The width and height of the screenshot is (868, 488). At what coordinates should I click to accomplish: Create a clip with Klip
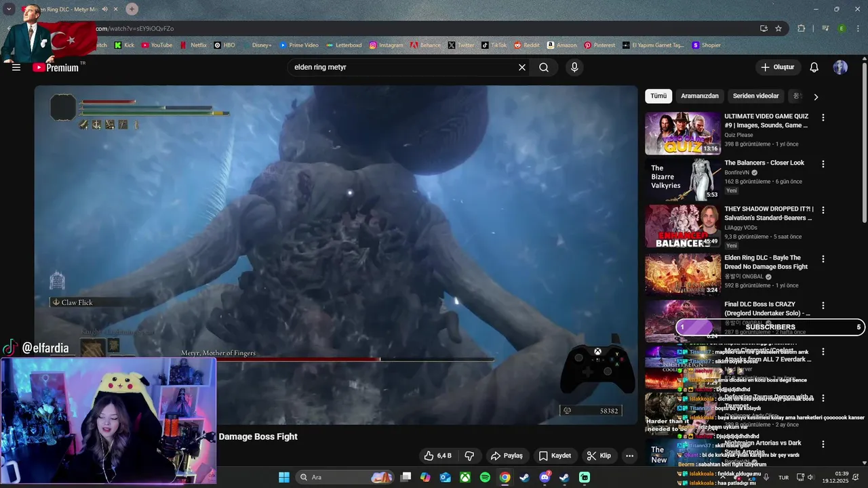click(x=599, y=455)
